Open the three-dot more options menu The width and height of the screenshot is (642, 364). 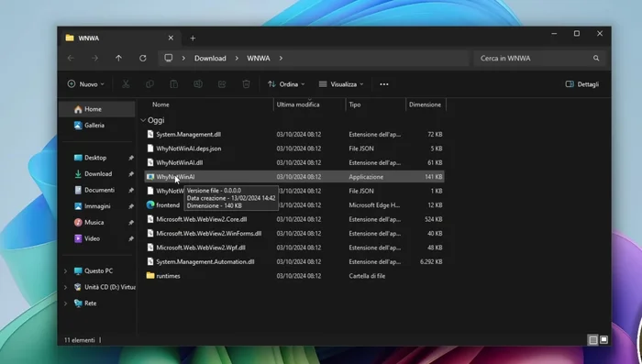pos(383,84)
